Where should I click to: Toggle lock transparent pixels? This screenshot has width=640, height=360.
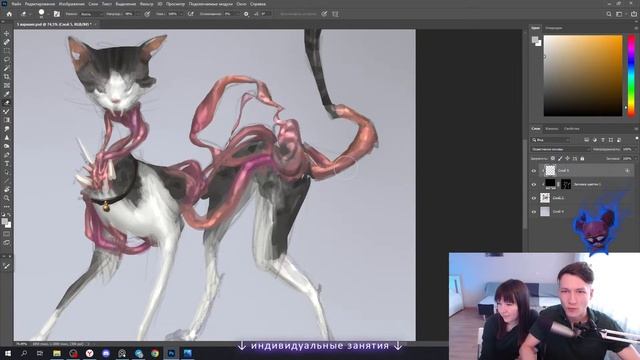pos(553,158)
